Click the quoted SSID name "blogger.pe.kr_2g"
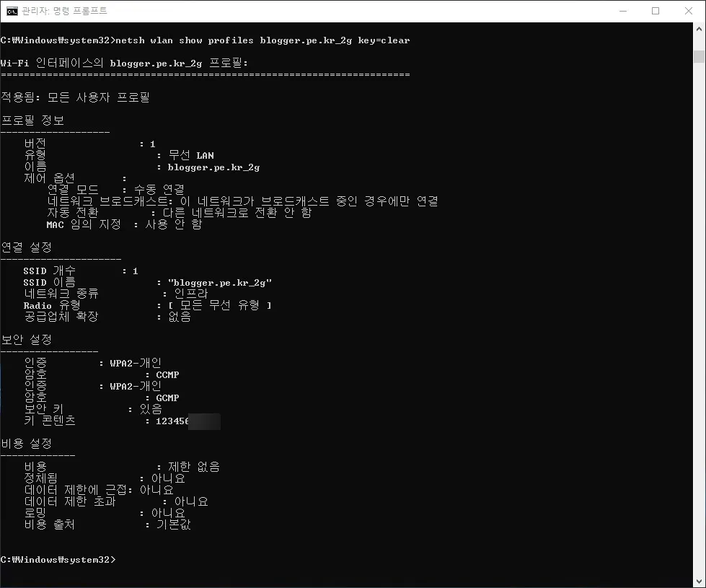 tap(219, 283)
